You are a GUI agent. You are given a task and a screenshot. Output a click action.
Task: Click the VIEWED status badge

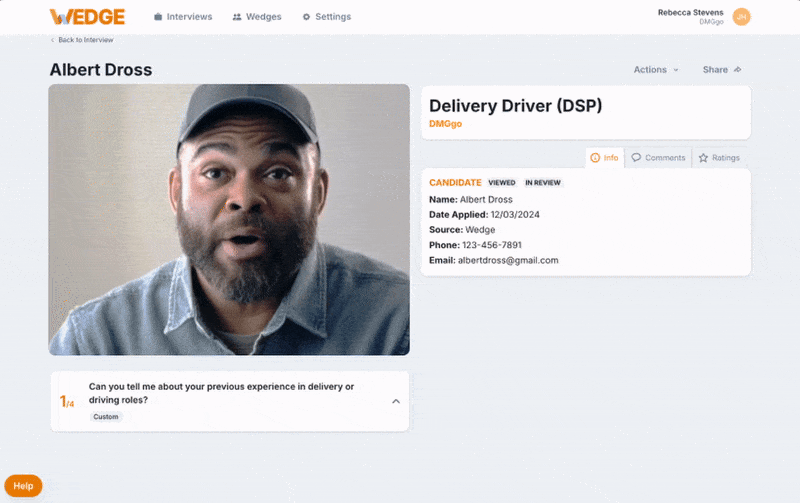[x=502, y=183]
